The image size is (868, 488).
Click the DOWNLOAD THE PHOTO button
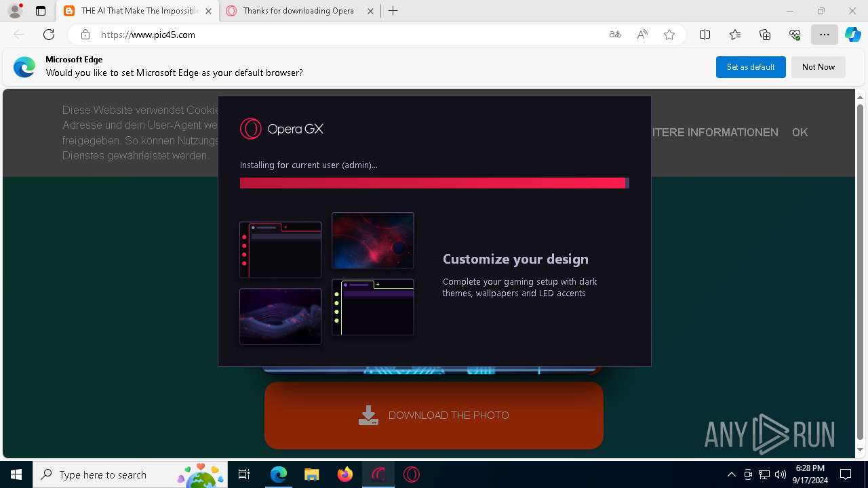(434, 415)
